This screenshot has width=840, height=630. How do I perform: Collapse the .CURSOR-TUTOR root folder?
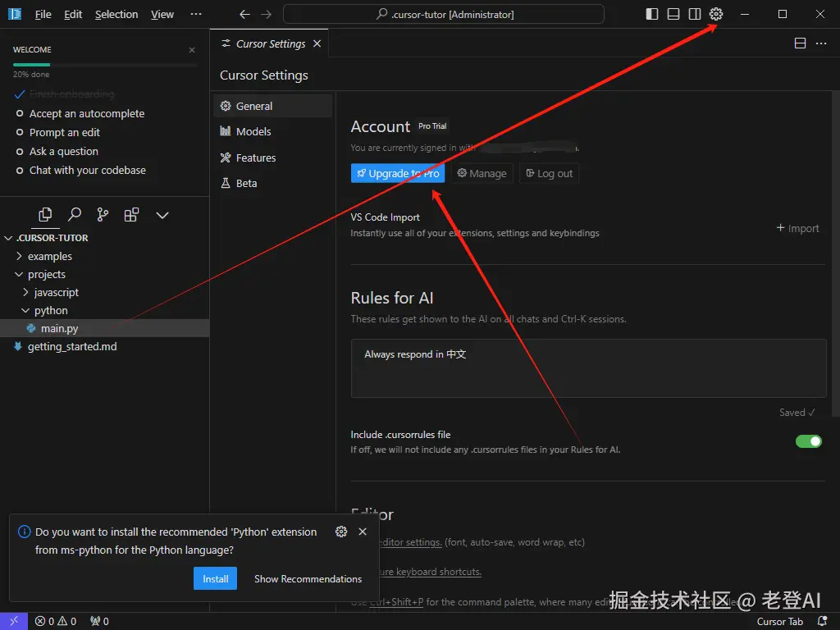point(104,238)
